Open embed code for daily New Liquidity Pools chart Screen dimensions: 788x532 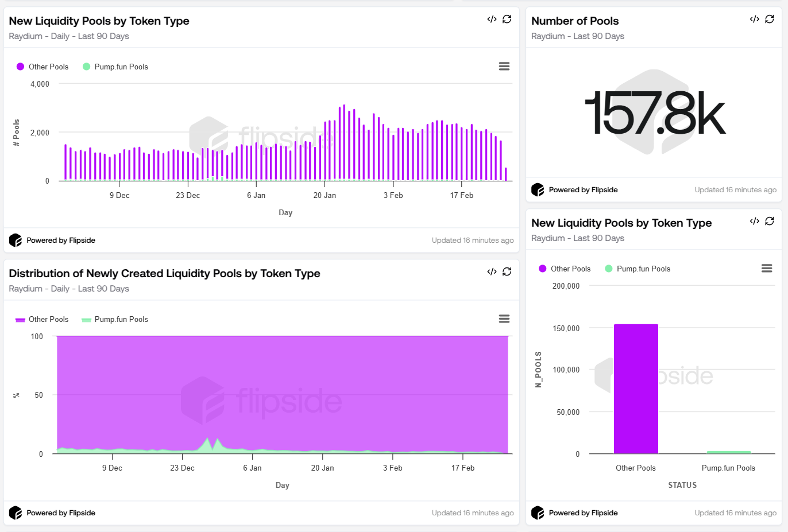(492, 19)
